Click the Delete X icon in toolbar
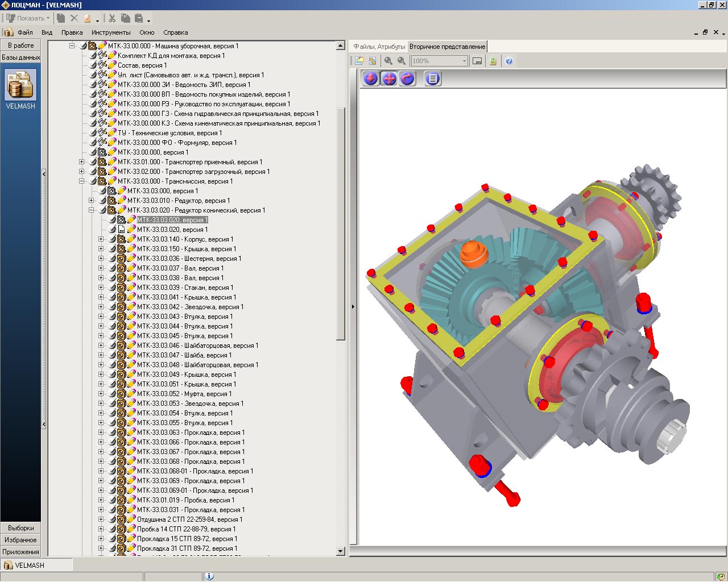Image resolution: width=728 pixels, height=582 pixels. tap(74, 18)
